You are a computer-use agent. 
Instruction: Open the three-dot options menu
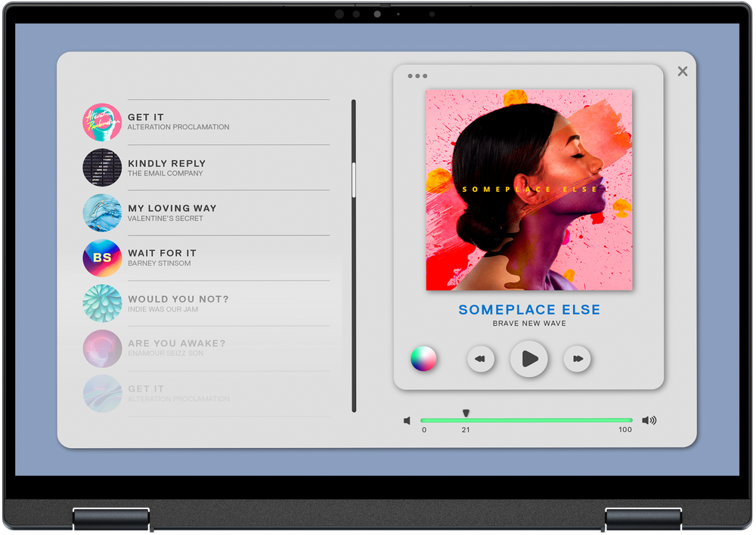(417, 76)
